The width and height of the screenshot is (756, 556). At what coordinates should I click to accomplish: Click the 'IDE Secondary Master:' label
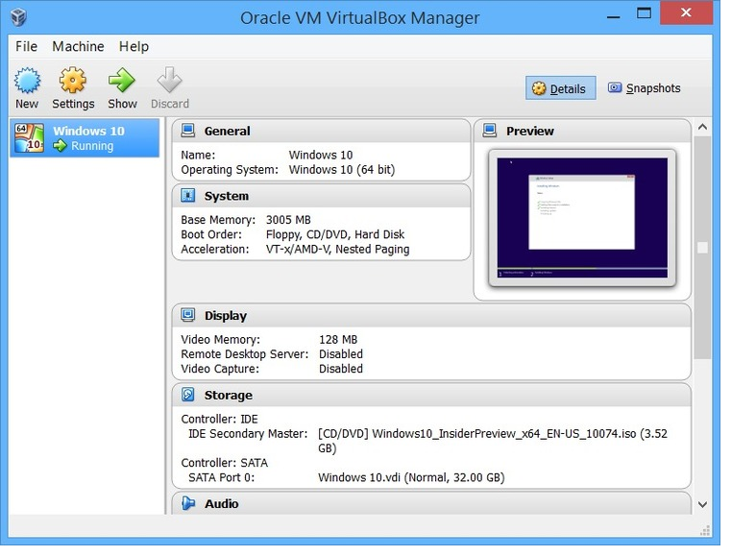click(x=247, y=434)
